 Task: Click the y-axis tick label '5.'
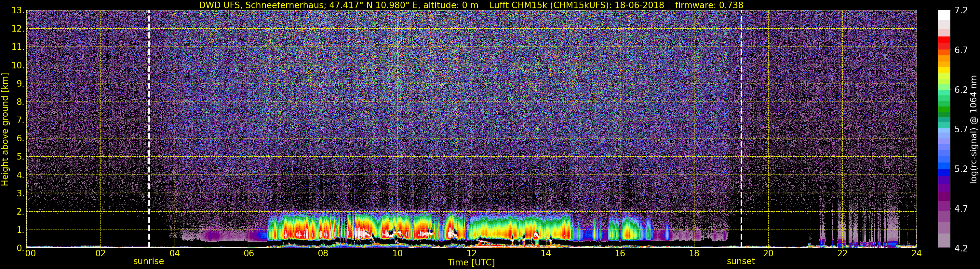[x=20, y=157]
